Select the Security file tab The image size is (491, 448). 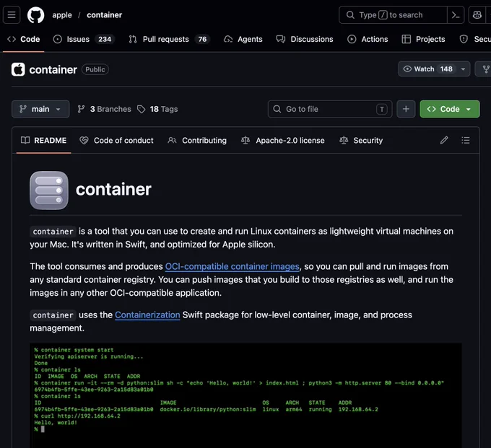click(361, 141)
